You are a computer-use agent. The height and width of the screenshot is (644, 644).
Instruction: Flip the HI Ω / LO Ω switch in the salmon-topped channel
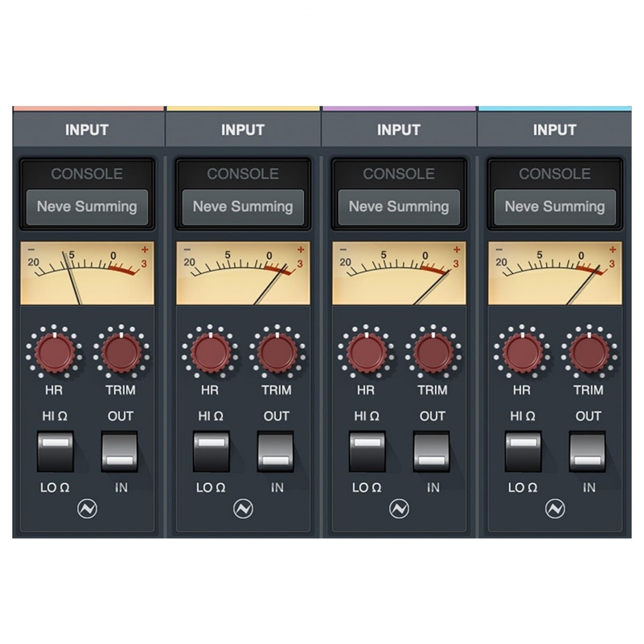point(55,452)
